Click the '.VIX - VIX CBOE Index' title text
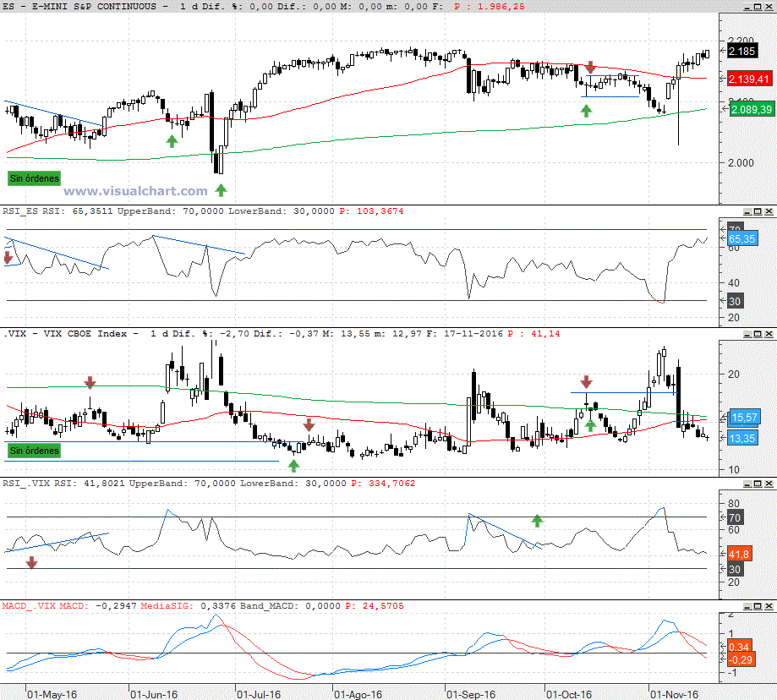The width and height of the screenshot is (777, 700). [x=66, y=334]
